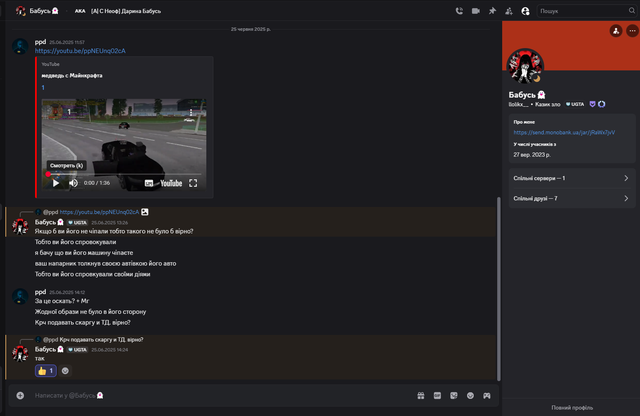Toggle the thumbs up reaction
The height and width of the screenshot is (416, 640).
(x=46, y=371)
